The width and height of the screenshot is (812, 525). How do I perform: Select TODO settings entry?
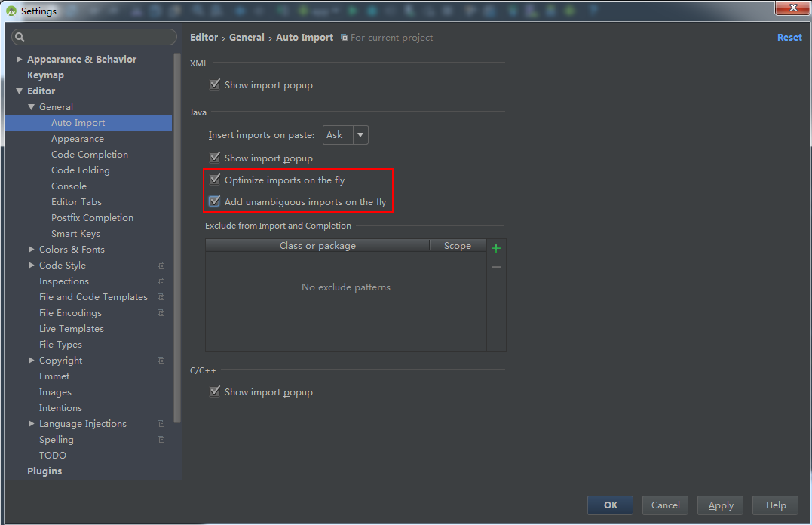click(52, 456)
